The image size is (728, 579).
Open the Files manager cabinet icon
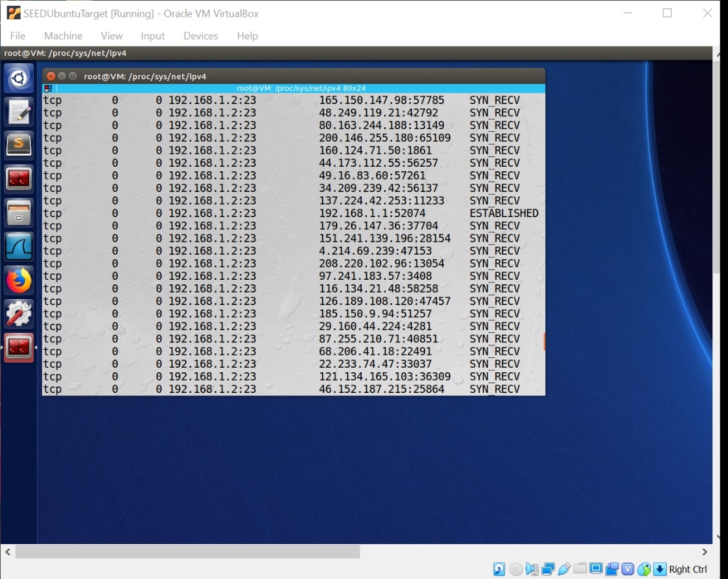[19, 213]
